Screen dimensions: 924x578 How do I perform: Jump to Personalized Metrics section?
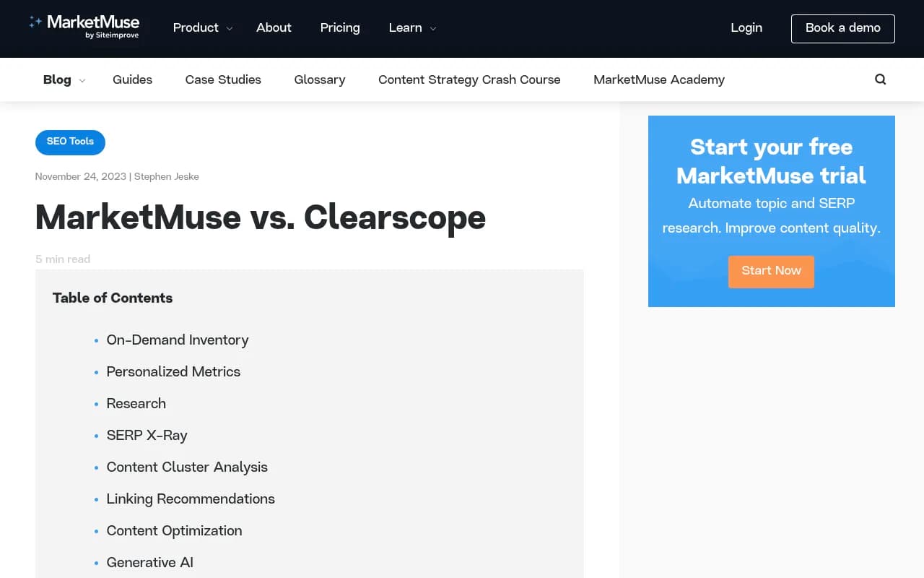pyautogui.click(x=173, y=371)
